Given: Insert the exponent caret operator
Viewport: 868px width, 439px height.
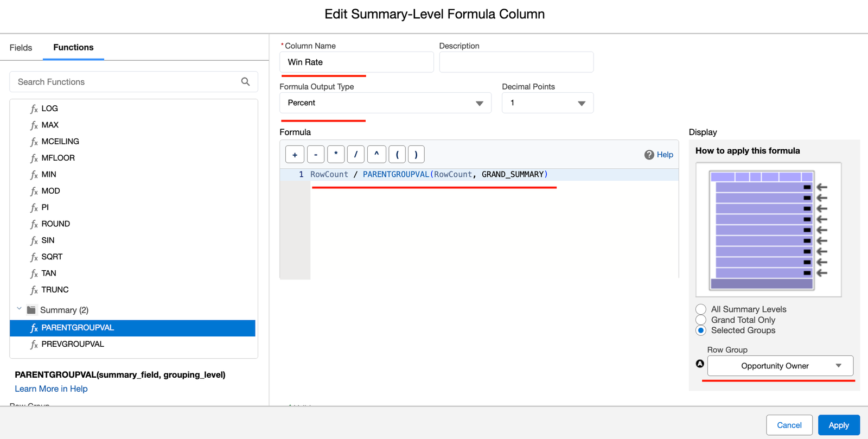Looking at the screenshot, I should (x=376, y=155).
